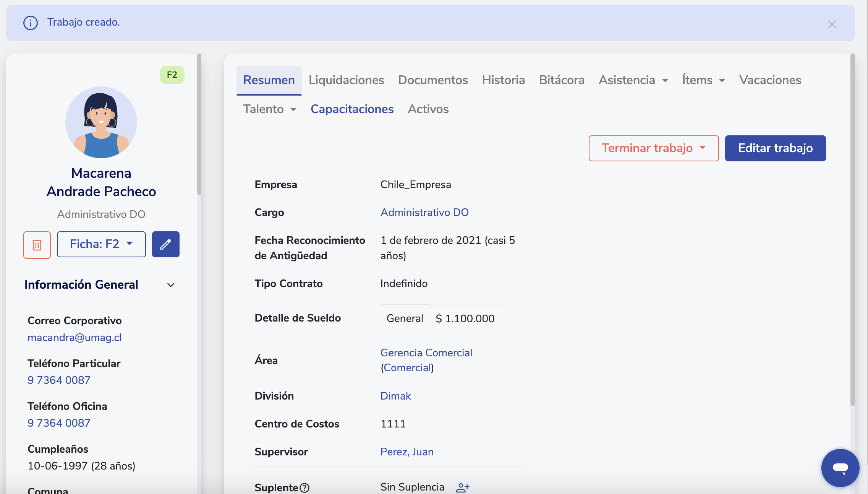Open the Terminar trabajo dropdown
Image resolution: width=868 pixels, height=494 pixels.
(x=653, y=148)
